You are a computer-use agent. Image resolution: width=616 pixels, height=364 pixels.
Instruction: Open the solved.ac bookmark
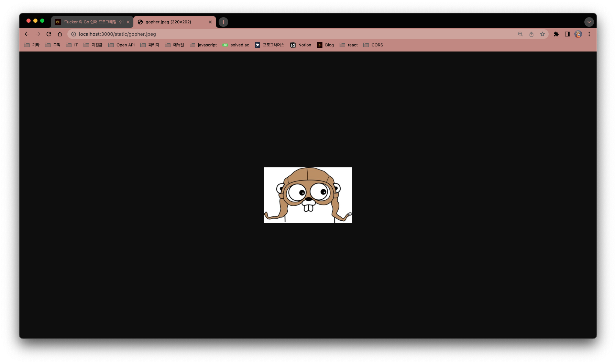tap(235, 45)
